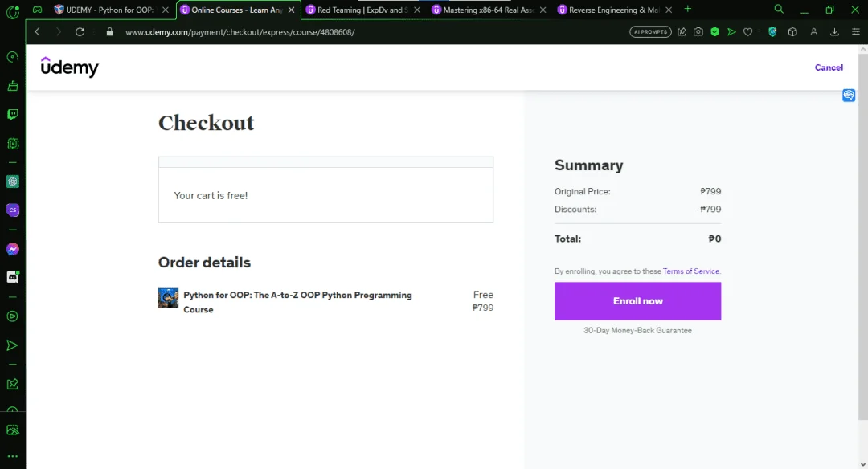The height and width of the screenshot is (469, 868).
Task: Open the chip-shaped icon in sidebar
Action: [x=12, y=144]
